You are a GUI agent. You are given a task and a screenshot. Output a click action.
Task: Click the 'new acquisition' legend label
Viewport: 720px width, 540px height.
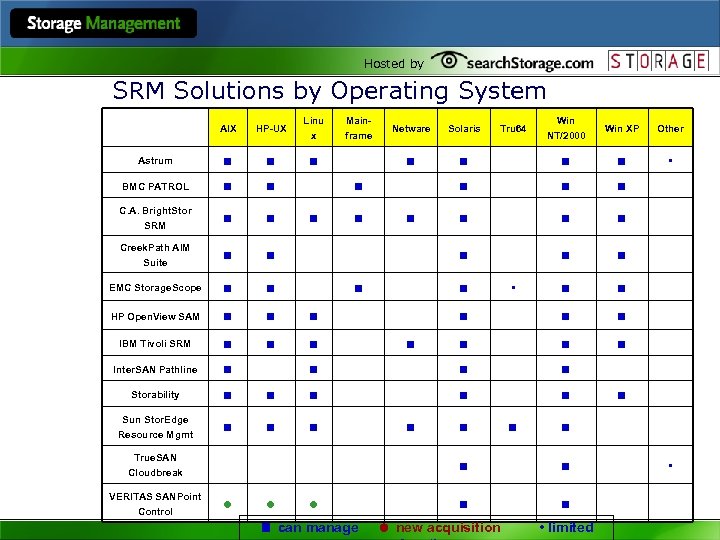448,528
